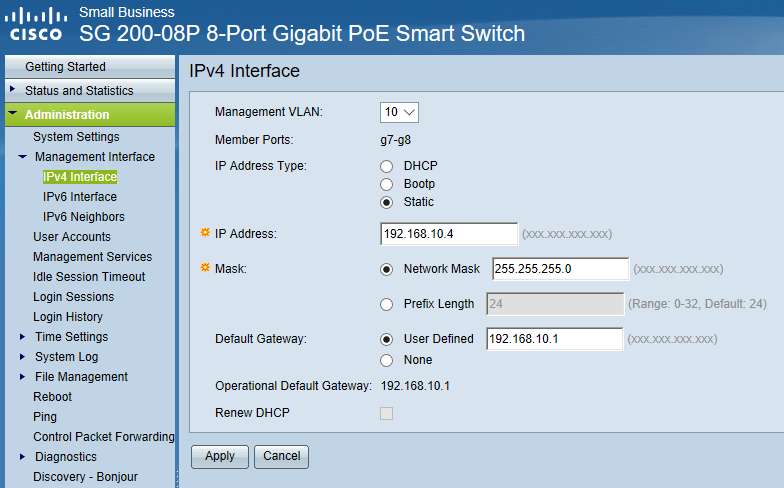Open the Management VLAN dropdown
The height and width of the screenshot is (488, 784).
(399, 112)
